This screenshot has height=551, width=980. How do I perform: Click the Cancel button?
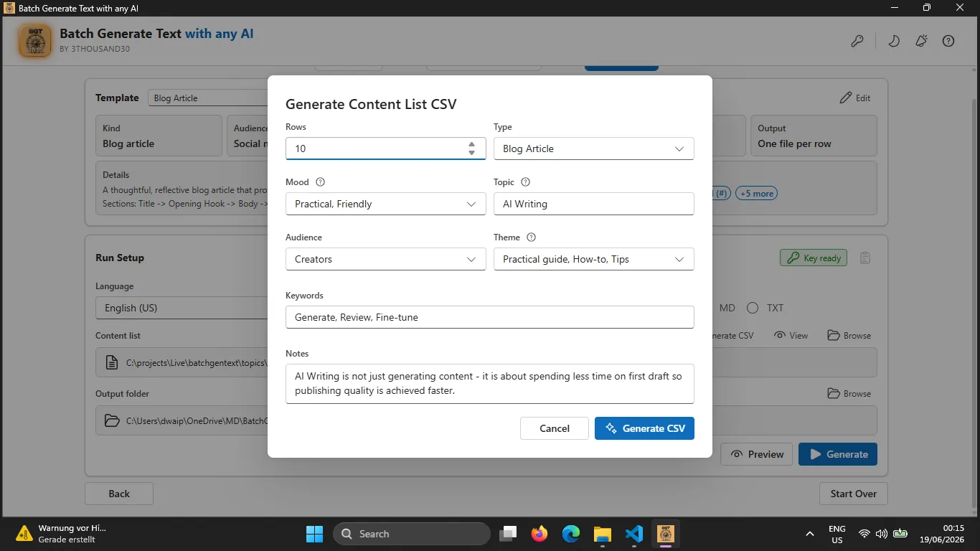point(555,428)
